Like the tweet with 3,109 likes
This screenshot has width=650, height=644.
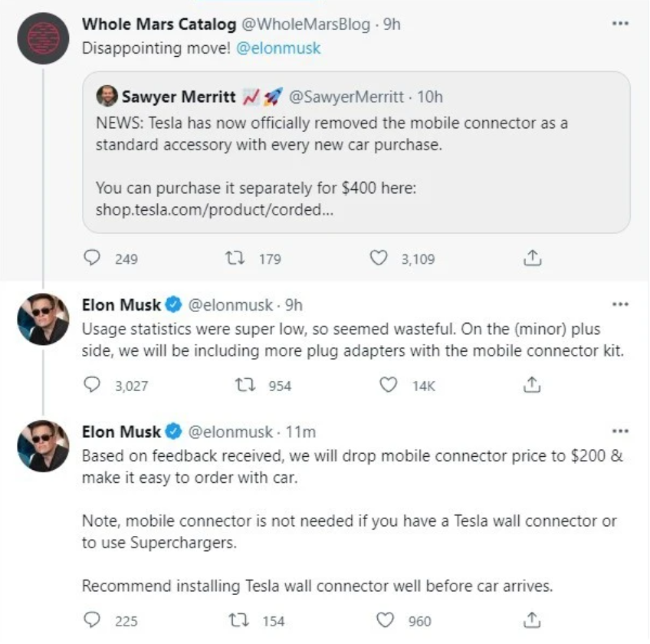click(379, 258)
